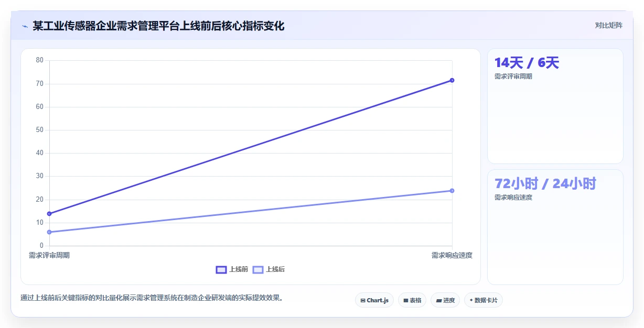Click the y-axis value 40
644x328 pixels.
[39, 153]
